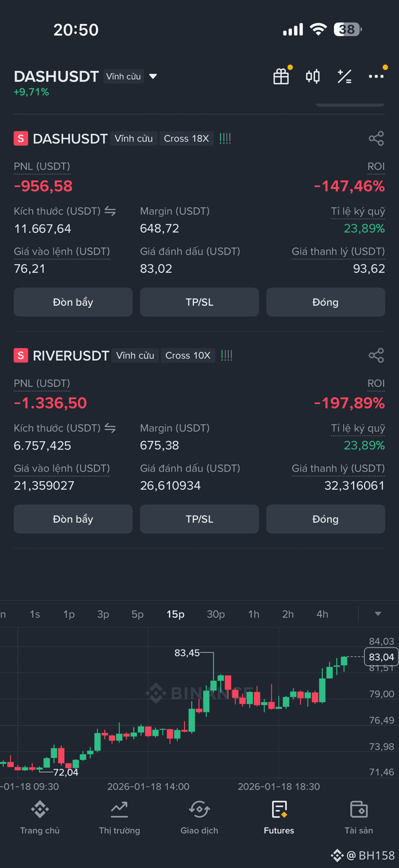Tap the +9,71% price change text
Viewport: 399px width, 868px height.
click(x=31, y=92)
